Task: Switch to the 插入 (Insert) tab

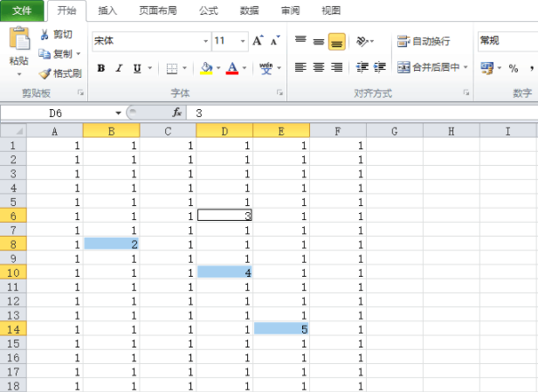Action: tap(107, 10)
